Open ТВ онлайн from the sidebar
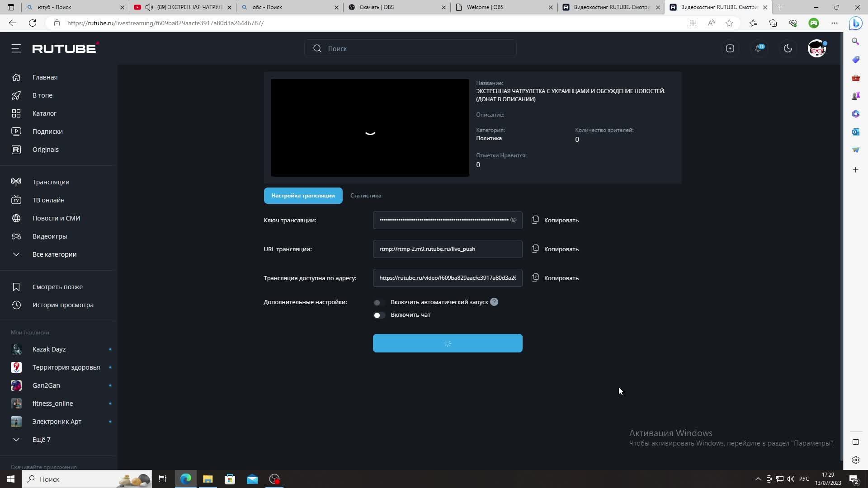Screen dimensions: 868x488 (x=48, y=200)
